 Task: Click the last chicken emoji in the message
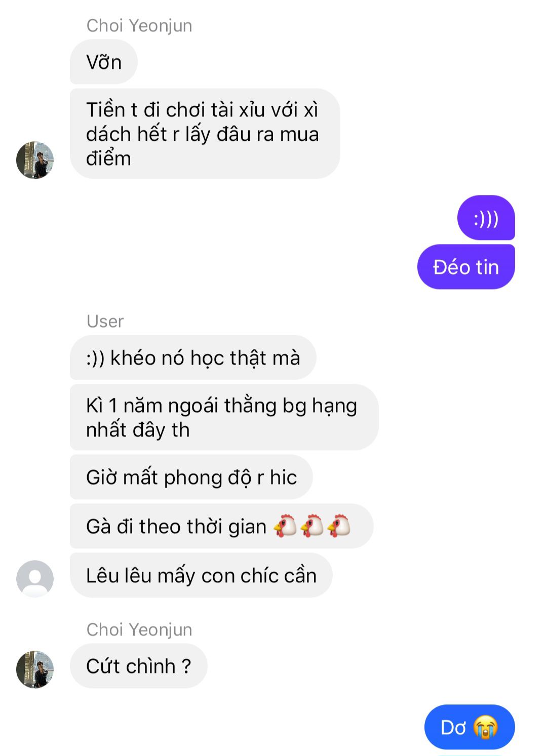point(339,526)
